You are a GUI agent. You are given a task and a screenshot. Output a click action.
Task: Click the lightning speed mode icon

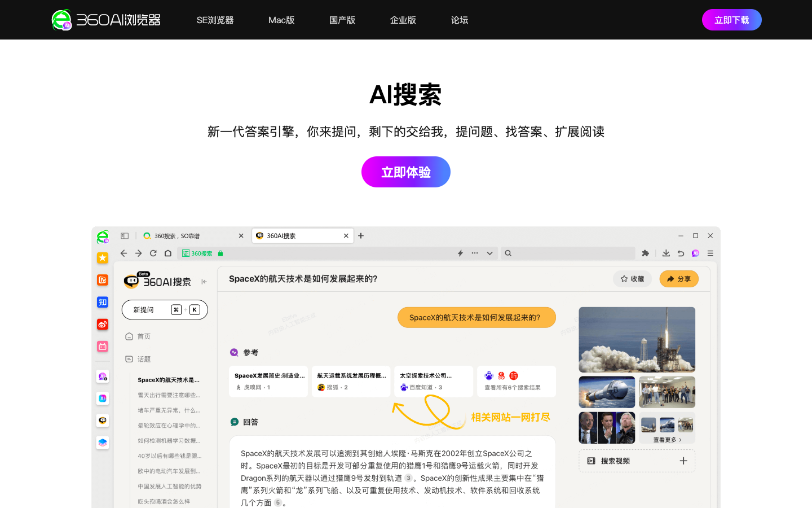tap(460, 253)
